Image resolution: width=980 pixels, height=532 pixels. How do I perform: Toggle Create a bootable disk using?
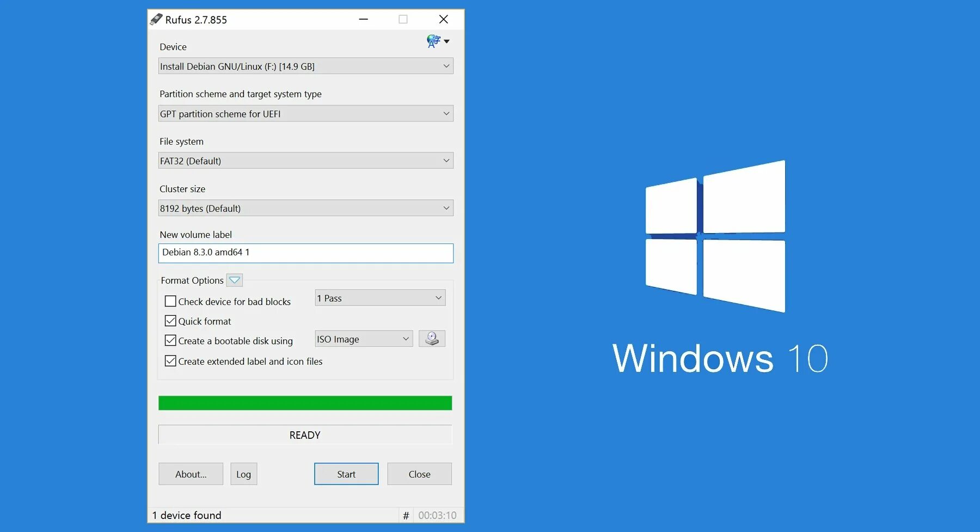click(170, 340)
